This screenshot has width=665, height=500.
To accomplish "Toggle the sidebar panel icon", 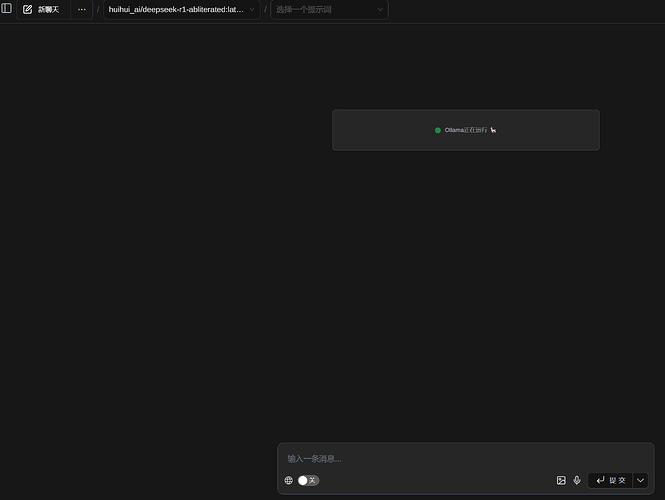I will tap(6, 8).
